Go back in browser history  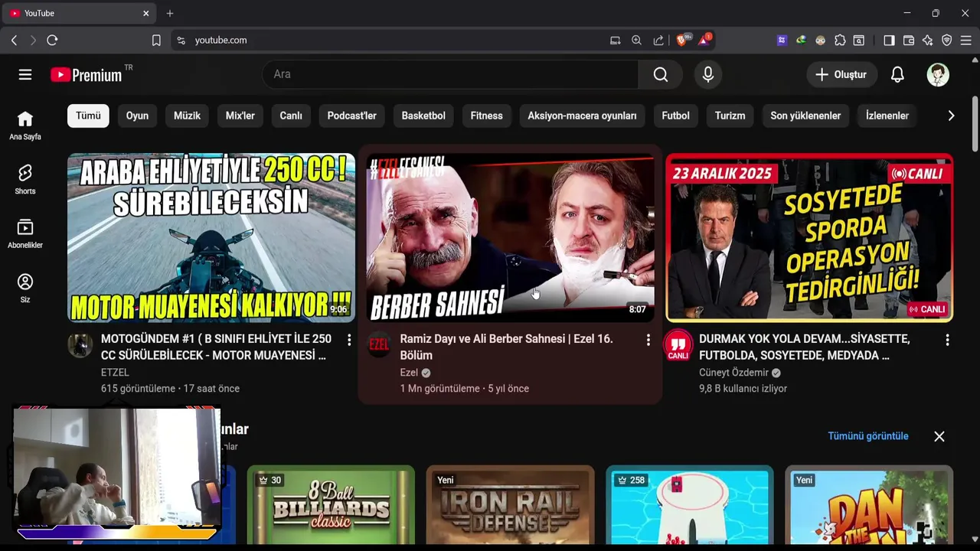tap(14, 40)
